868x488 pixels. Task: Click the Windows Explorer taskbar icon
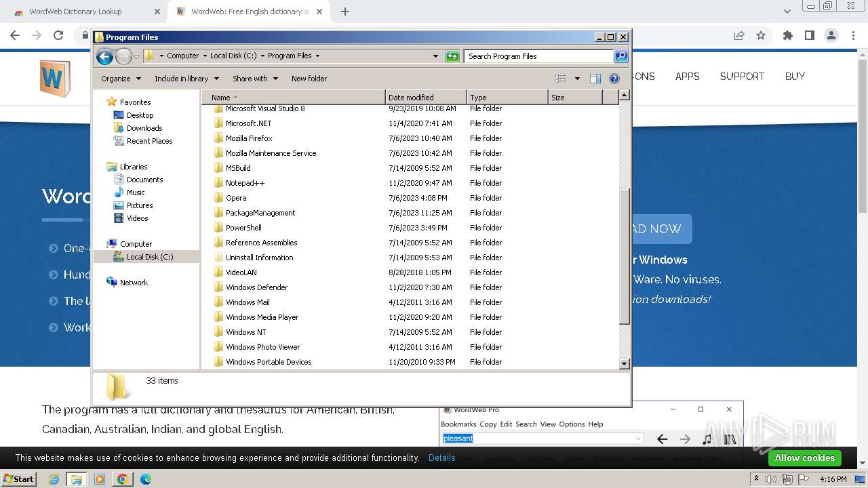coord(77,479)
